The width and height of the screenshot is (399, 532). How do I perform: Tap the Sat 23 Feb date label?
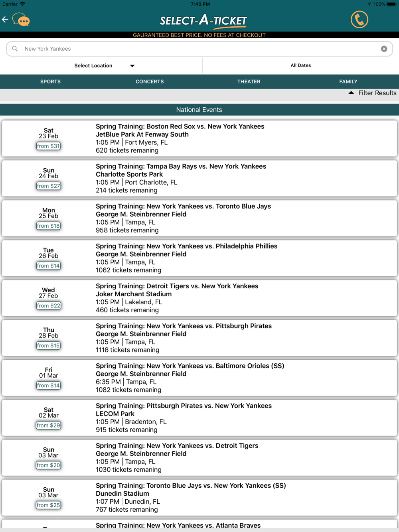pos(48,133)
